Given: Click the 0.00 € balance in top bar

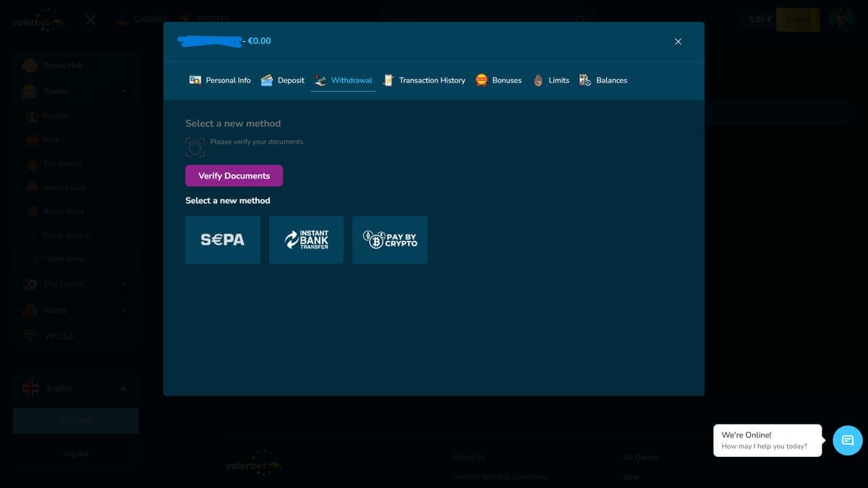Looking at the screenshot, I should (x=759, y=20).
